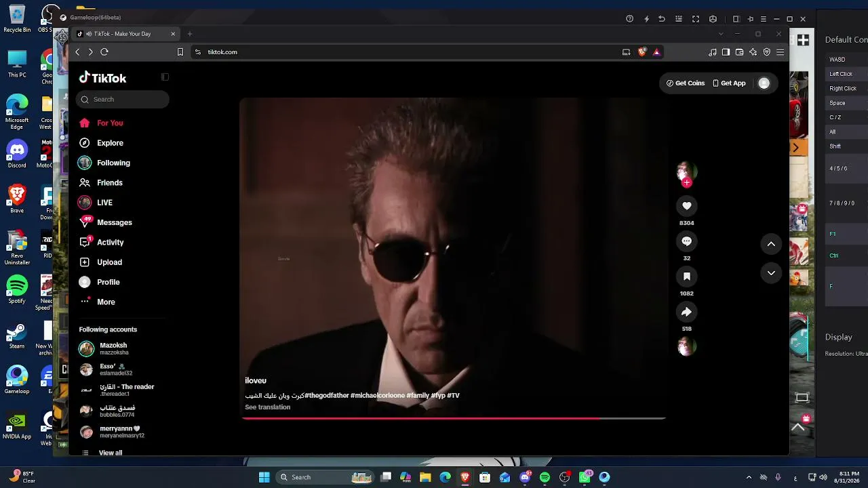Open the Brave Shields lion icon
The height and width of the screenshot is (488, 868).
point(642,52)
